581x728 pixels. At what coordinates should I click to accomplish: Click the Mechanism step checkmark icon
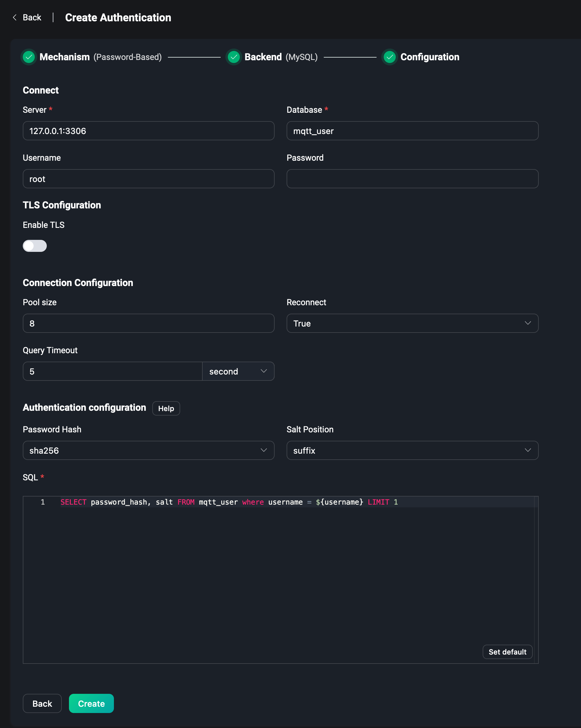pyautogui.click(x=29, y=57)
